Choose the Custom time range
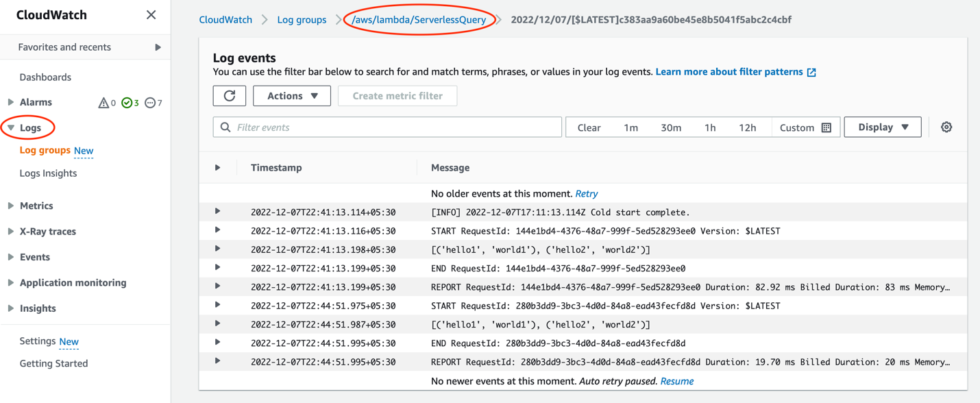 pos(805,127)
